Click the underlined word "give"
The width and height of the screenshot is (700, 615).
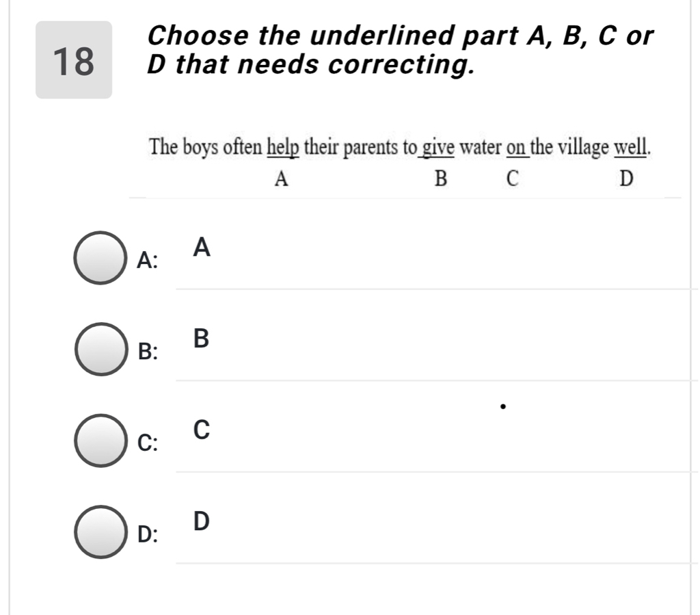coord(438,147)
